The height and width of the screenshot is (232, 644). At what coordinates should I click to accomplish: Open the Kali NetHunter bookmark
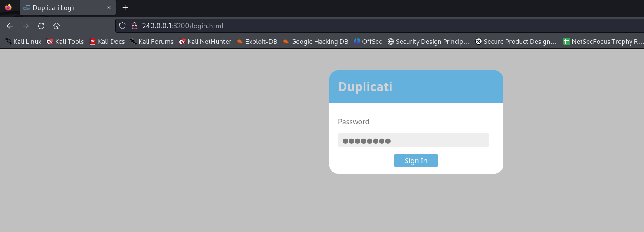pyautogui.click(x=205, y=42)
